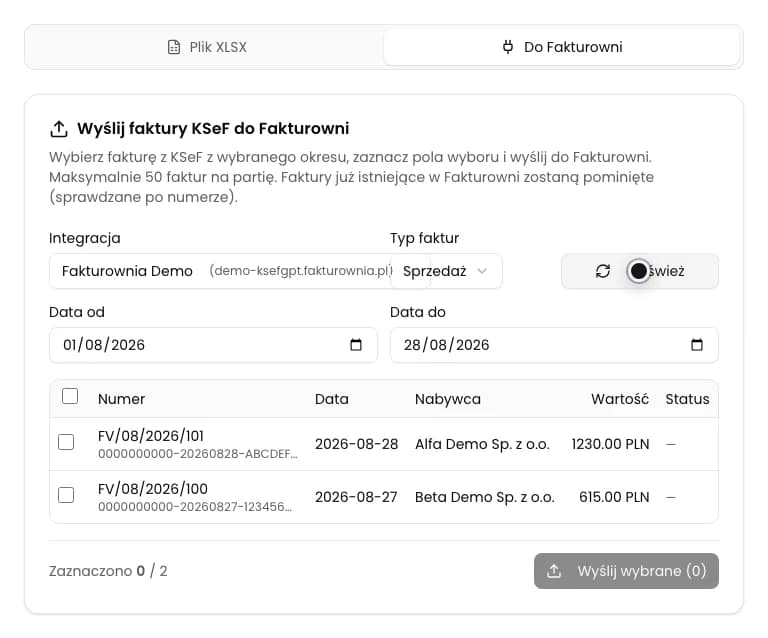The height and width of the screenshot is (638, 768).
Task: Click KSeF reference 0000000000-20260828-ABCDEF
Action: pyautogui.click(x=198, y=454)
